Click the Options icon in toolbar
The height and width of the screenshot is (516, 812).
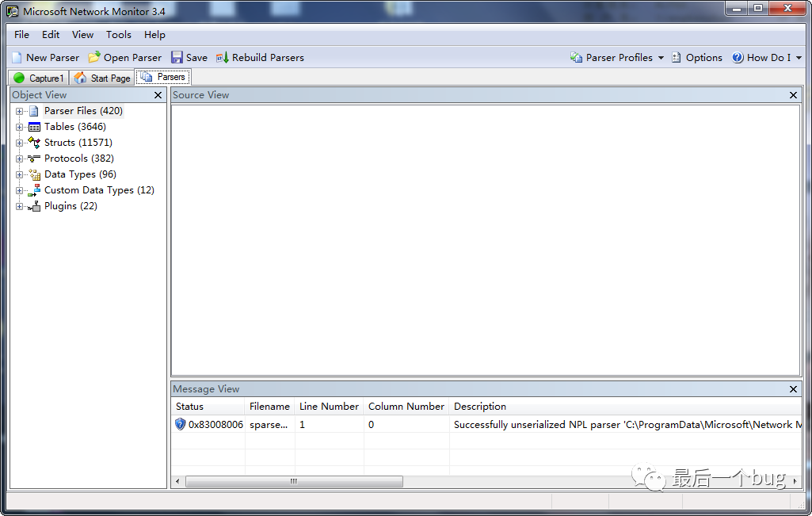pyautogui.click(x=677, y=58)
